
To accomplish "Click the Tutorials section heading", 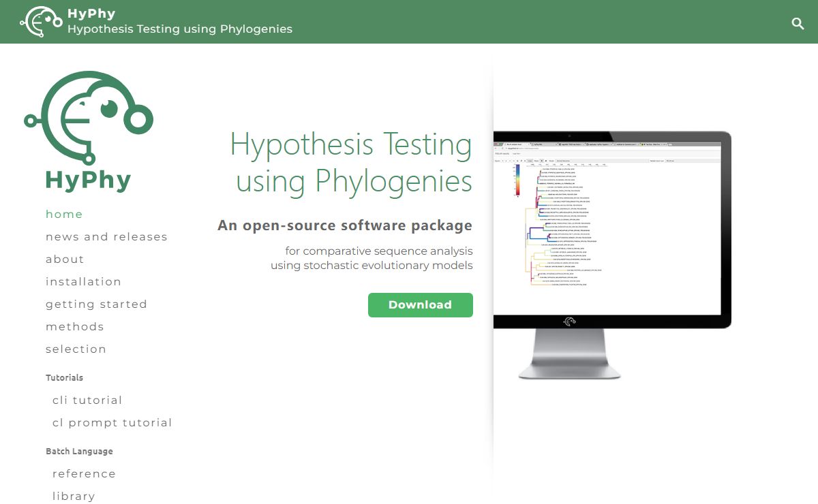I will (x=64, y=377).
